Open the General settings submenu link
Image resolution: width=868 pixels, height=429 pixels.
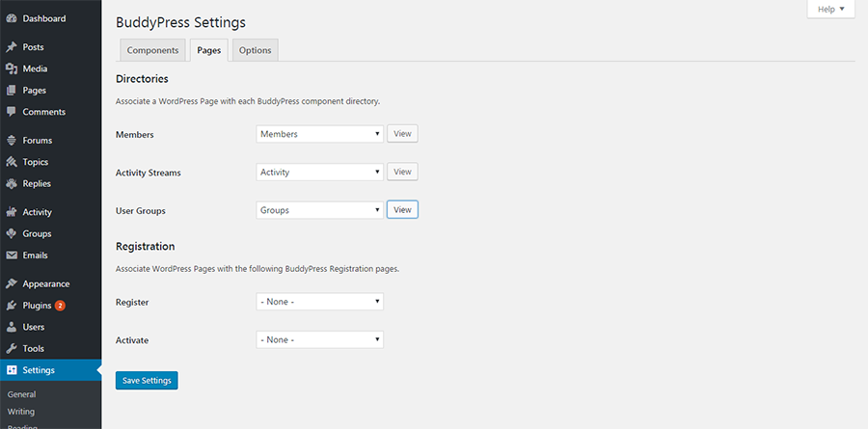[21, 394]
